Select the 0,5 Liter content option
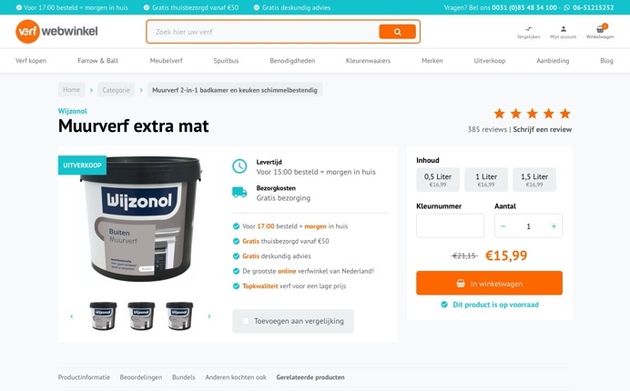 tap(438, 180)
